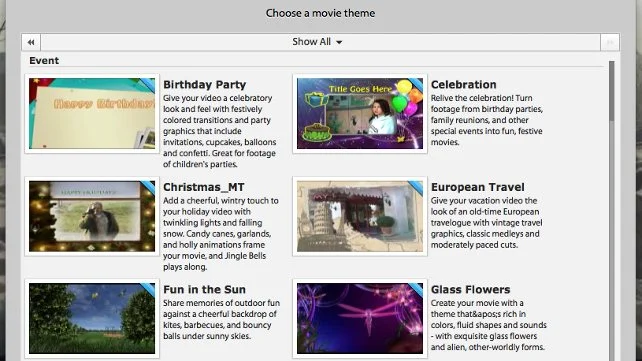Viewport: 642px width, 361px height.
Task: Open the Show All dropdown
Action: (317, 42)
